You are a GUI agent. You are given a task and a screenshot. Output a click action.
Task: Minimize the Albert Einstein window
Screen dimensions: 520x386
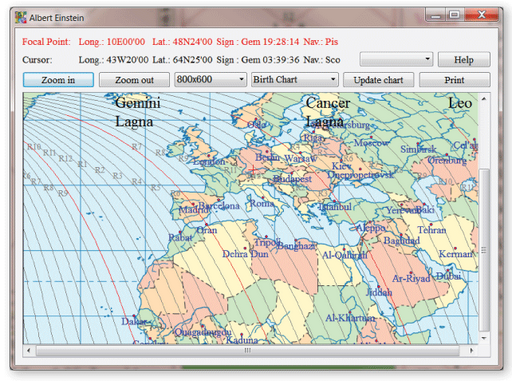[436, 15]
